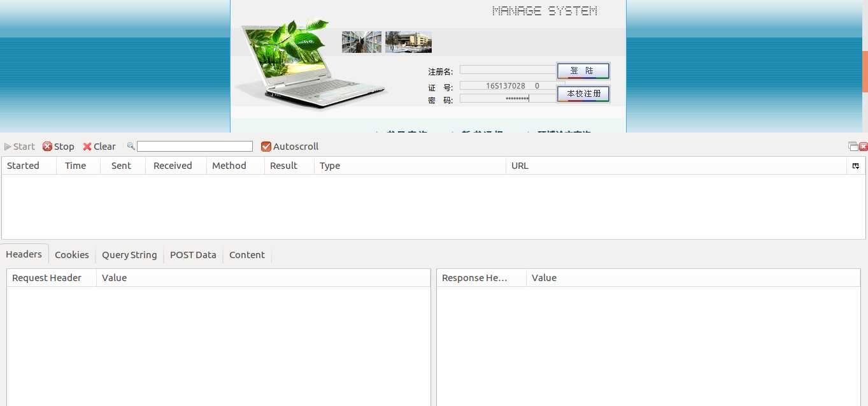Viewport: 868px width, 406px height.
Task: Click the library shelves thumbnail
Action: [362, 42]
